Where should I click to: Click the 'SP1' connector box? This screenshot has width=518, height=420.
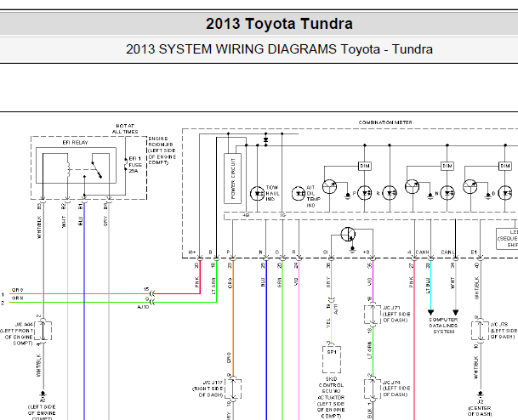coord(332,360)
